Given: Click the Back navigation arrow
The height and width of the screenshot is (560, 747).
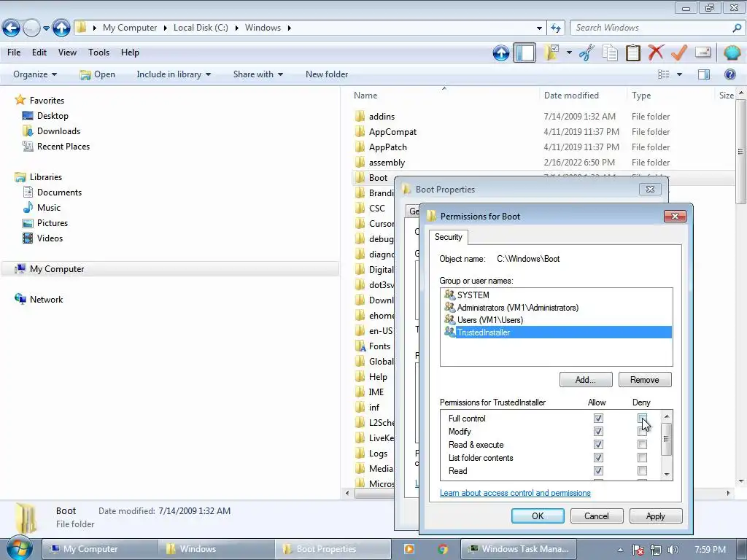Looking at the screenshot, I should click(12, 28).
